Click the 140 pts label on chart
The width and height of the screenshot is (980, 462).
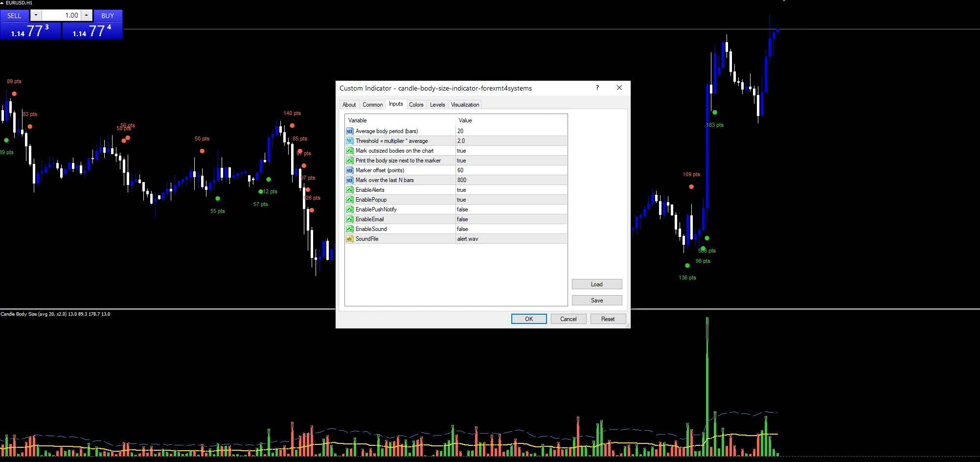pos(292,113)
